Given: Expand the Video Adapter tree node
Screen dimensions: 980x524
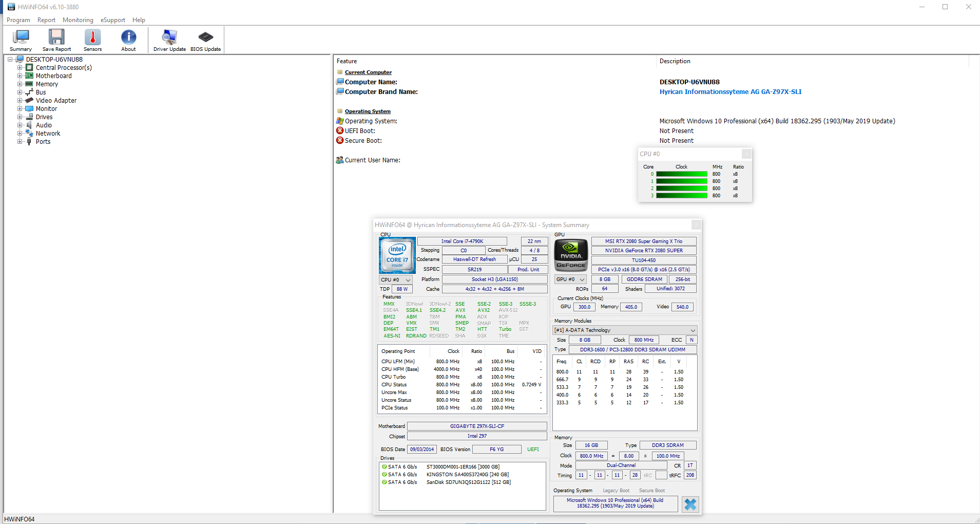Looking at the screenshot, I should (x=20, y=100).
